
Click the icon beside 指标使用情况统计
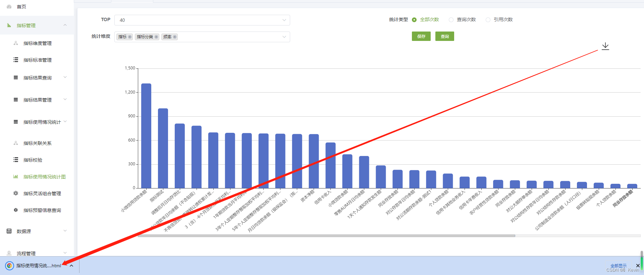[x=16, y=122]
